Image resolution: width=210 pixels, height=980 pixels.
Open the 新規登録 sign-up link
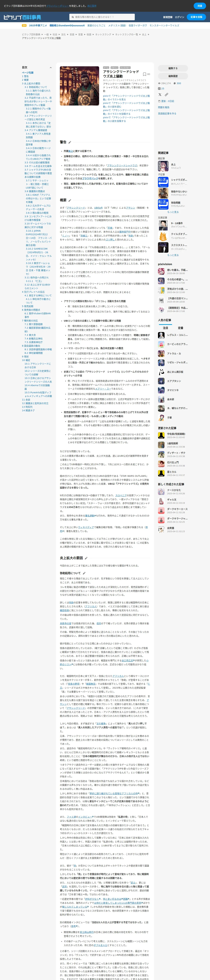pos(168,17)
